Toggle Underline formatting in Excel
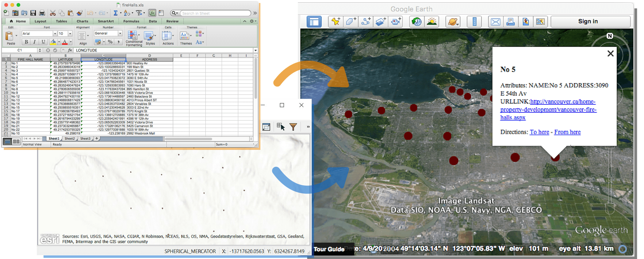644x259 pixels. pyautogui.click(x=43, y=42)
